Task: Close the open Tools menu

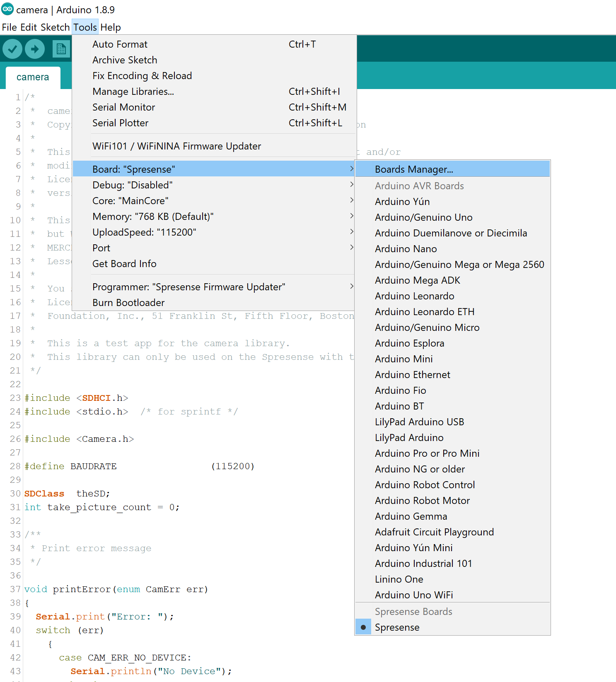Action: (x=85, y=27)
